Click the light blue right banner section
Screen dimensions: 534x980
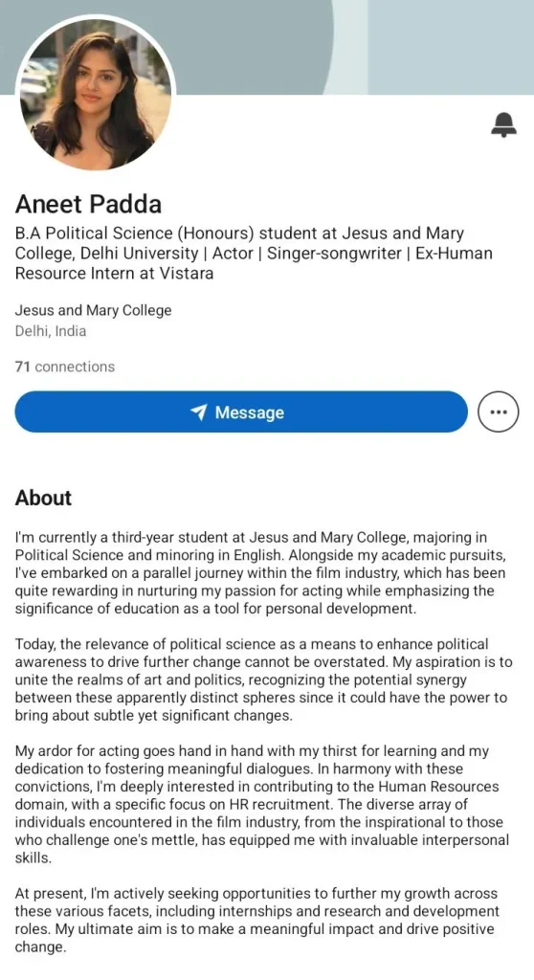coord(451,47)
